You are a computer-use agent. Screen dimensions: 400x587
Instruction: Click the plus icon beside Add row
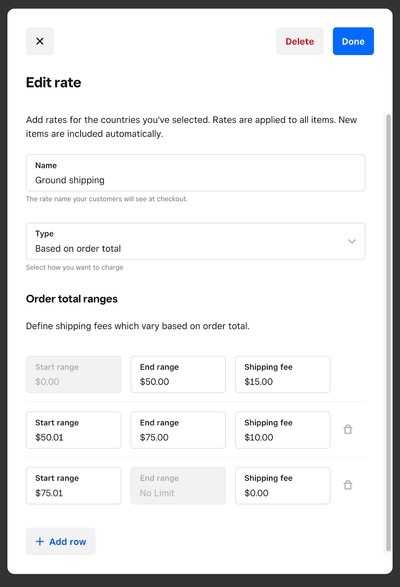coord(40,541)
